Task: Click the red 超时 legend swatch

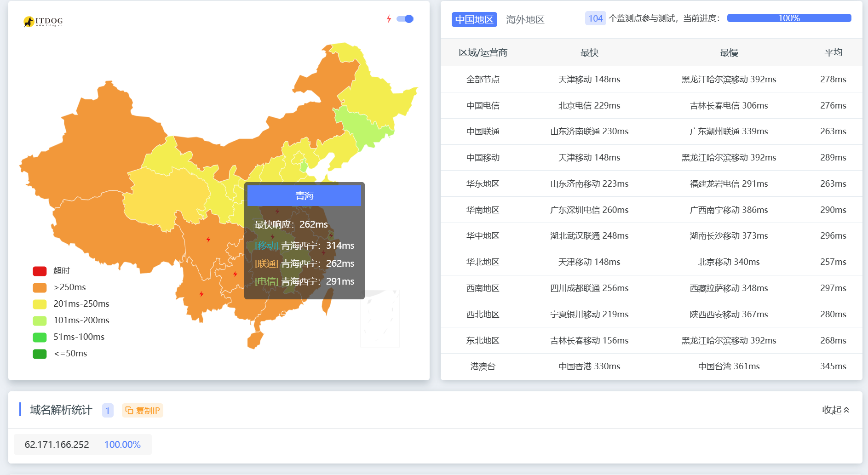Action: coord(40,270)
